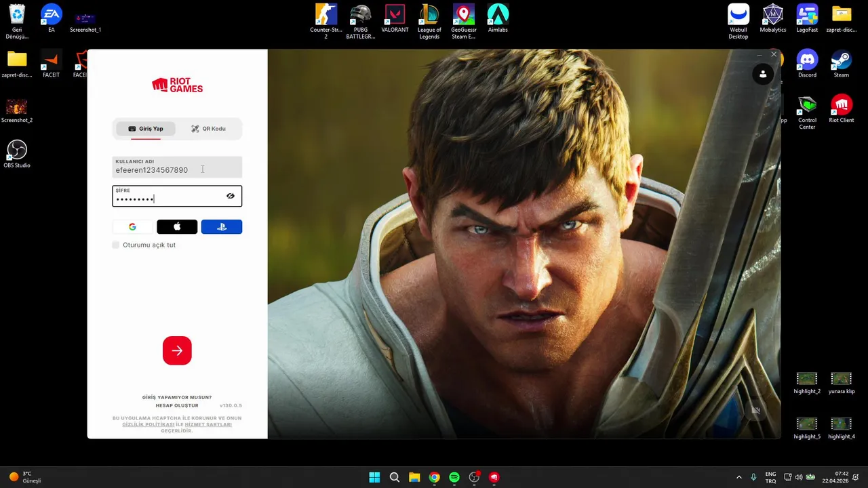The image size is (868, 488).
Task: Select the GeoGuessr Steam Edition shortcut
Action: click(x=464, y=22)
